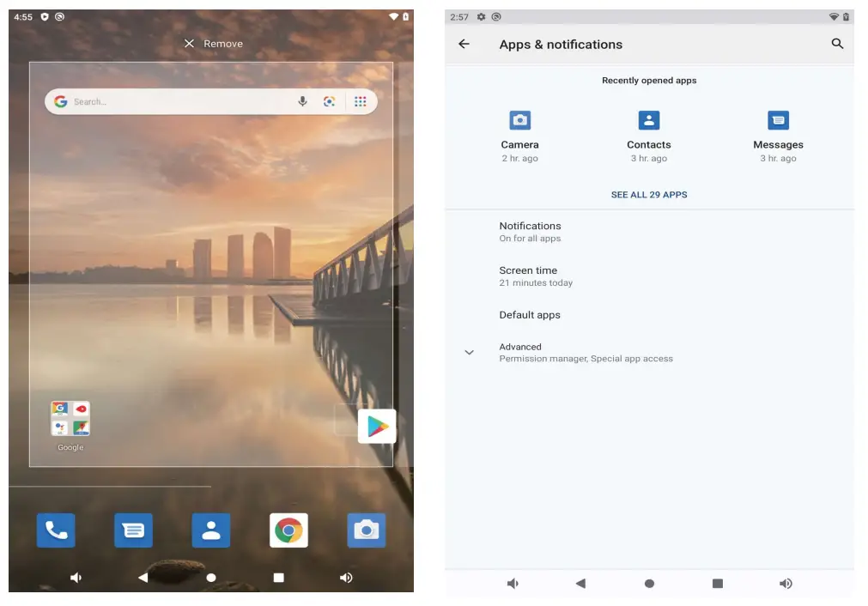Open the Contacts app in dock
Screen dimensions: 868x606
(x=211, y=530)
